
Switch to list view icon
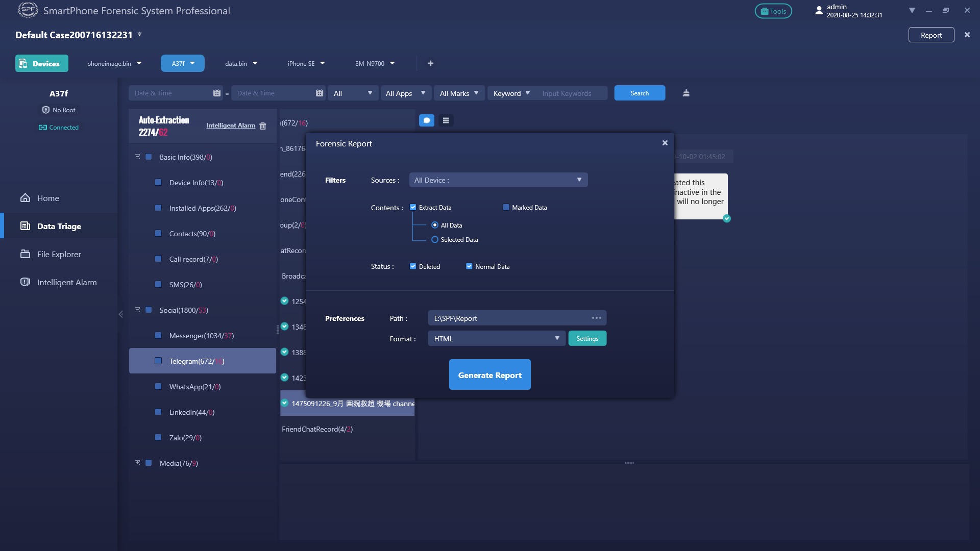point(446,120)
